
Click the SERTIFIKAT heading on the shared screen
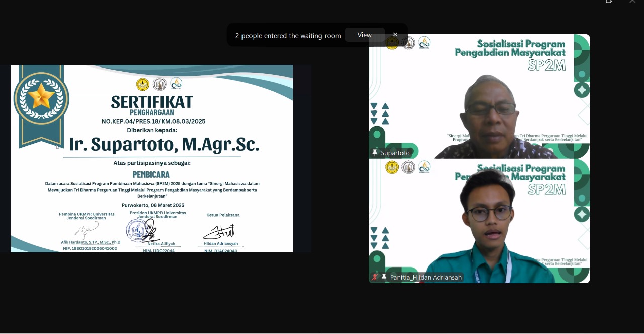(x=152, y=102)
